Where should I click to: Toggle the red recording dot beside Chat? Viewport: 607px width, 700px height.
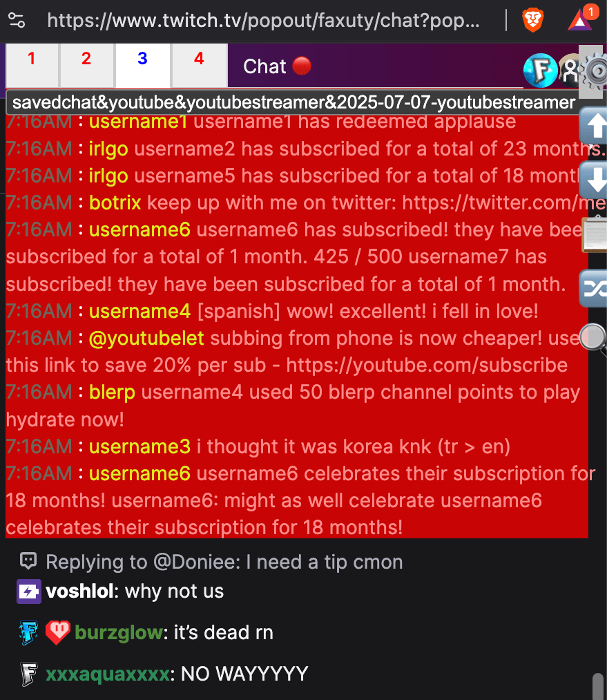click(x=302, y=66)
